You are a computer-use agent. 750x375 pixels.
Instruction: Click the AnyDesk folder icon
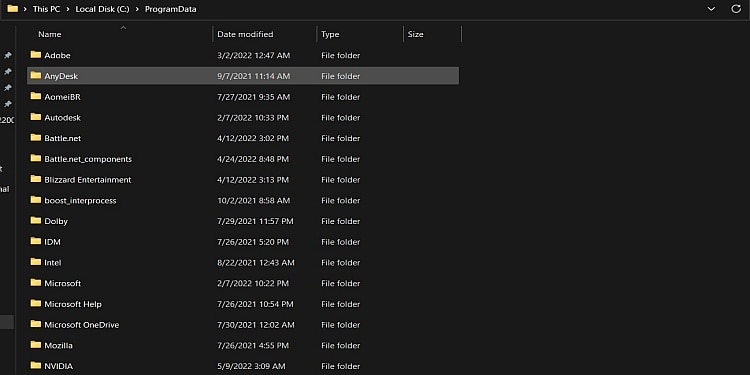[x=36, y=75]
